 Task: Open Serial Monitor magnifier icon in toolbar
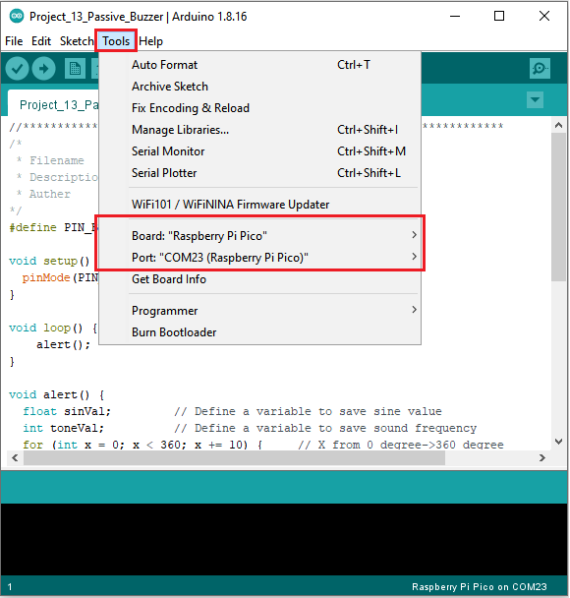point(539,69)
